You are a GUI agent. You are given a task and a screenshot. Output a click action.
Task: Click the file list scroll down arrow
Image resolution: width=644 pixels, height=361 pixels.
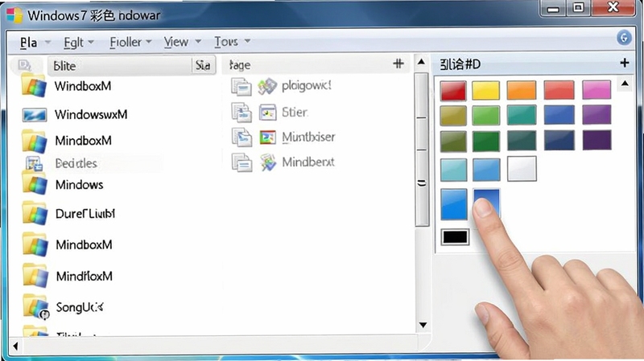click(423, 325)
